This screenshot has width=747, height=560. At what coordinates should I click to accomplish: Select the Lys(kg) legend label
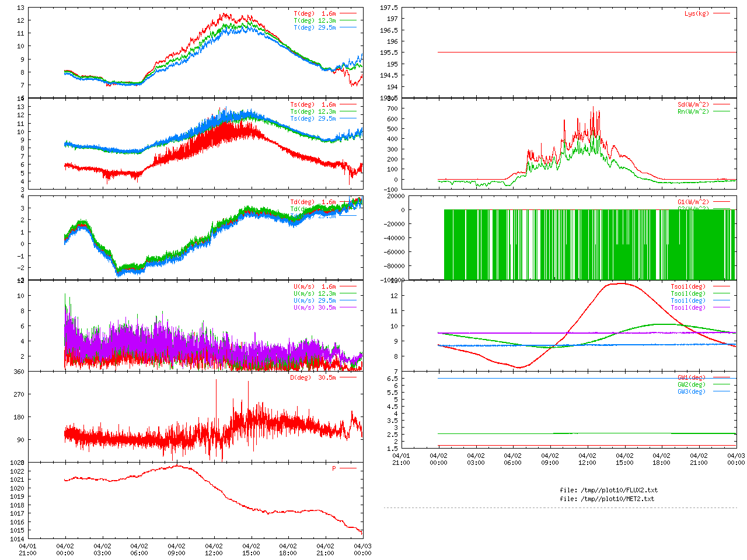click(697, 13)
